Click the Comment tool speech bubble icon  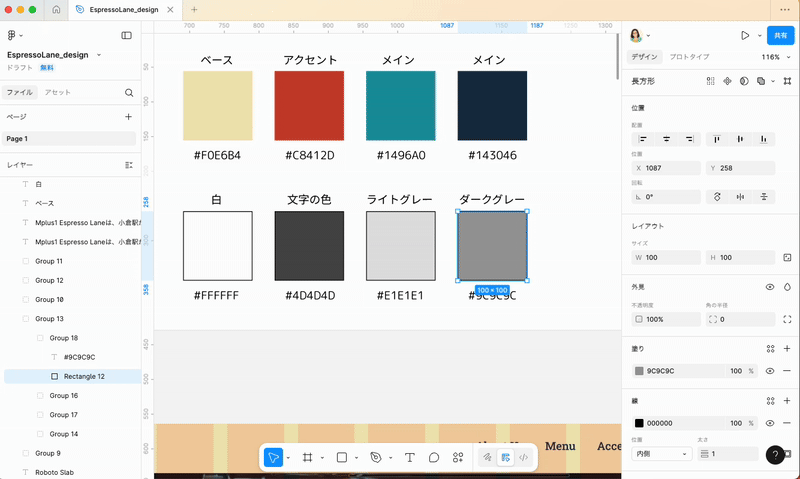point(434,457)
